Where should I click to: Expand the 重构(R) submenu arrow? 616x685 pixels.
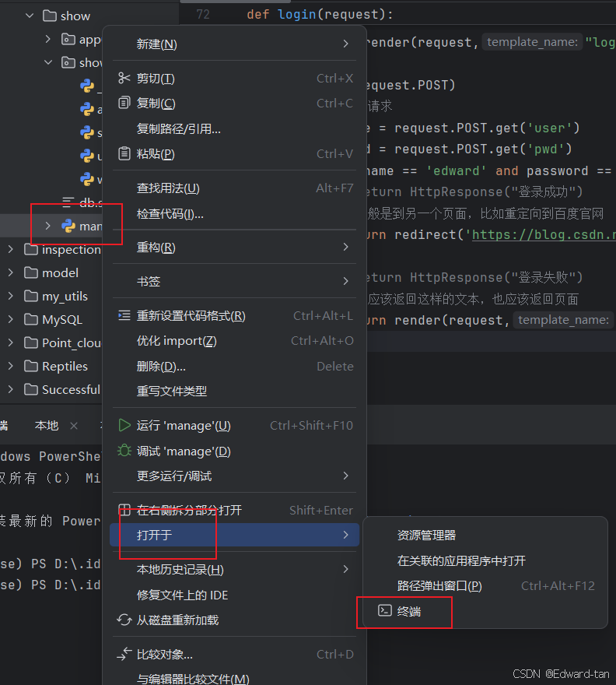[346, 248]
